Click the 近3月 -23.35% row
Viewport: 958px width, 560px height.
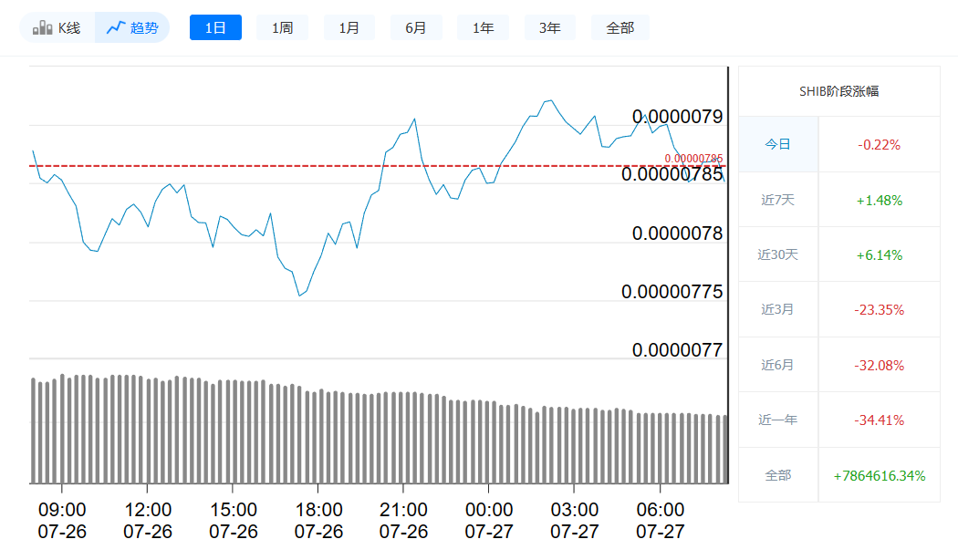(x=840, y=309)
